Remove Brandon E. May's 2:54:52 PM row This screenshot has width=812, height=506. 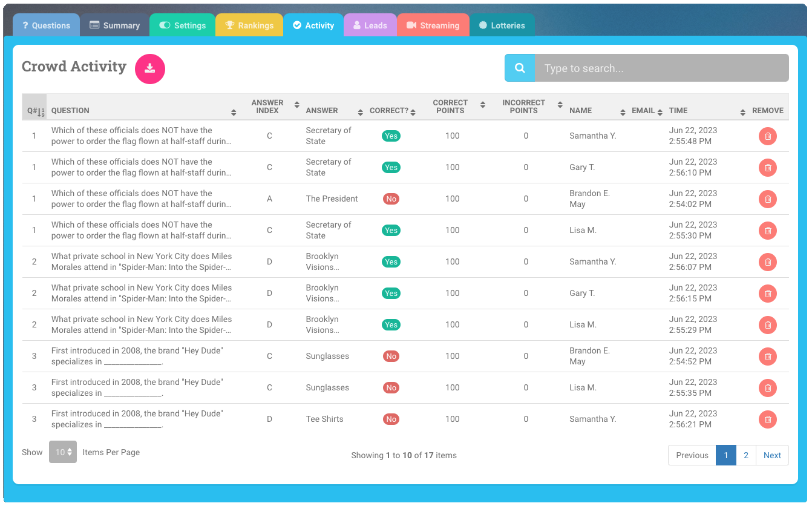coord(768,356)
